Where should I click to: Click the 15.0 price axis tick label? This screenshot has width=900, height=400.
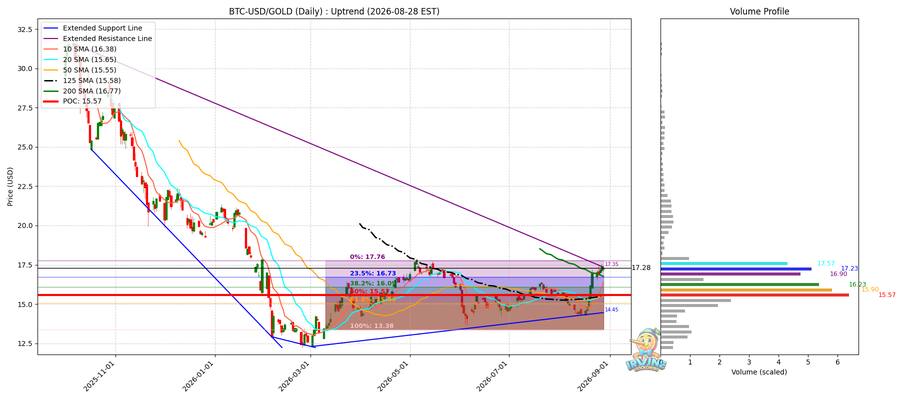pyautogui.click(x=26, y=305)
